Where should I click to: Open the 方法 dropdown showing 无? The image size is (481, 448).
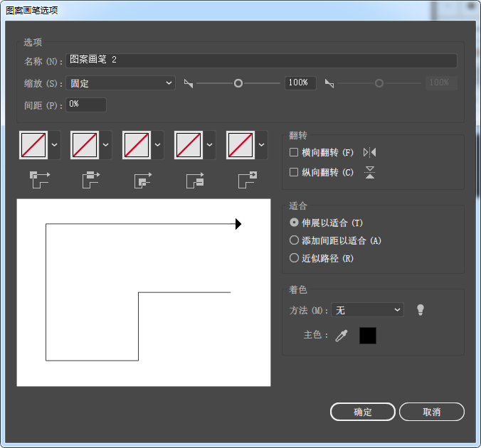click(x=367, y=310)
